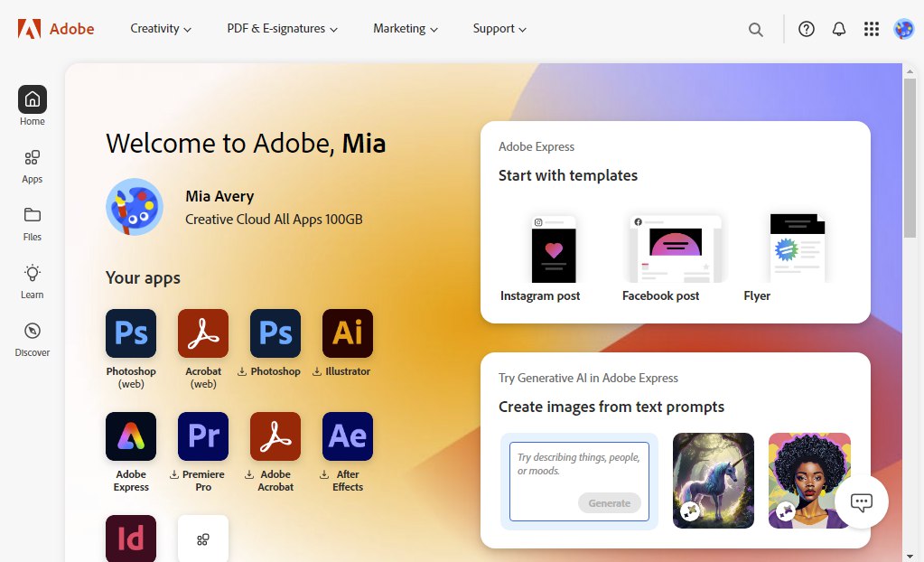The image size is (924, 562).
Task: Click the search icon in the top bar
Action: click(755, 28)
